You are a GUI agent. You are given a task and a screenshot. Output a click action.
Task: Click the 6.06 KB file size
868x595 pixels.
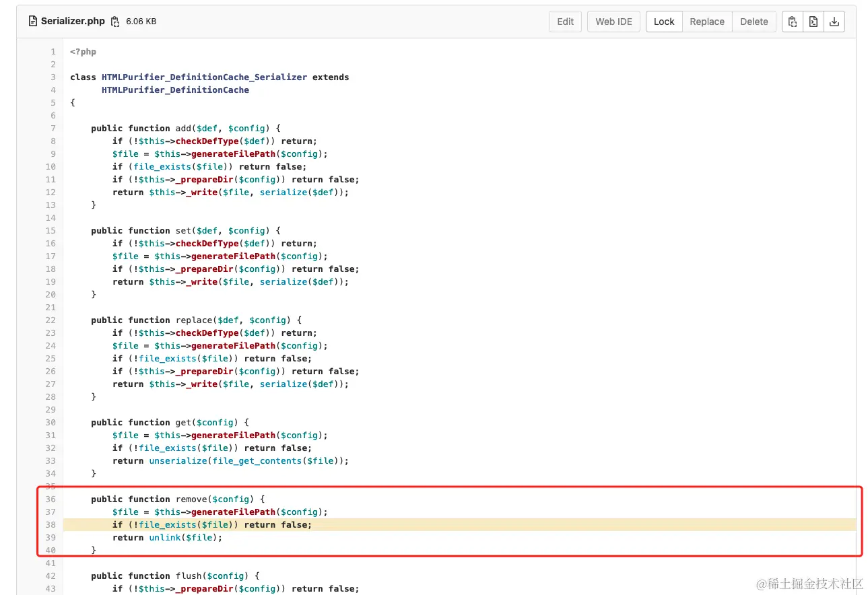141,22
